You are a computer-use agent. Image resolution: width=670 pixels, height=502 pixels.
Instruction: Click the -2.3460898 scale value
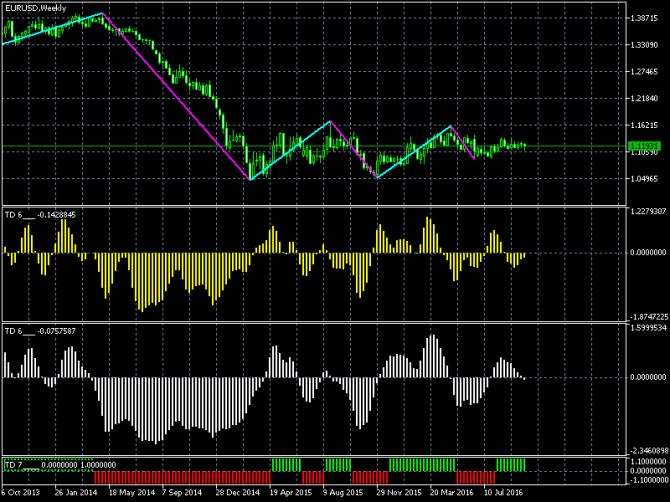[x=648, y=451]
